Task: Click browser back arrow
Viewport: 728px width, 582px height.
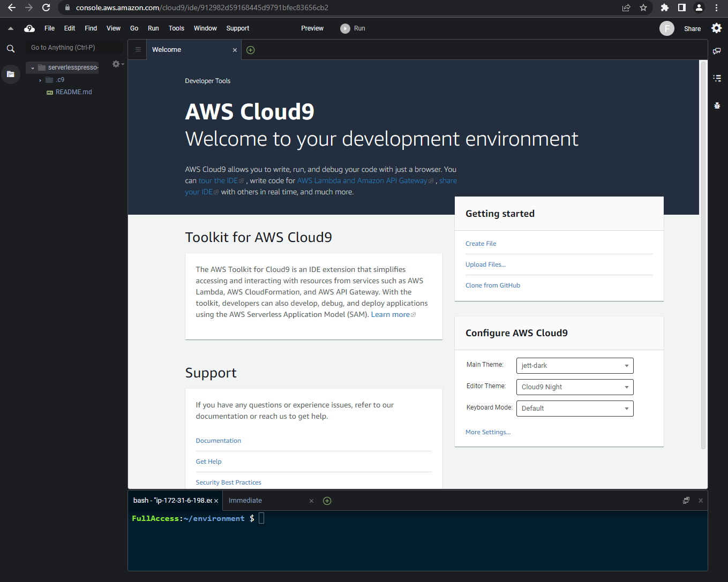Action: pos(12,7)
